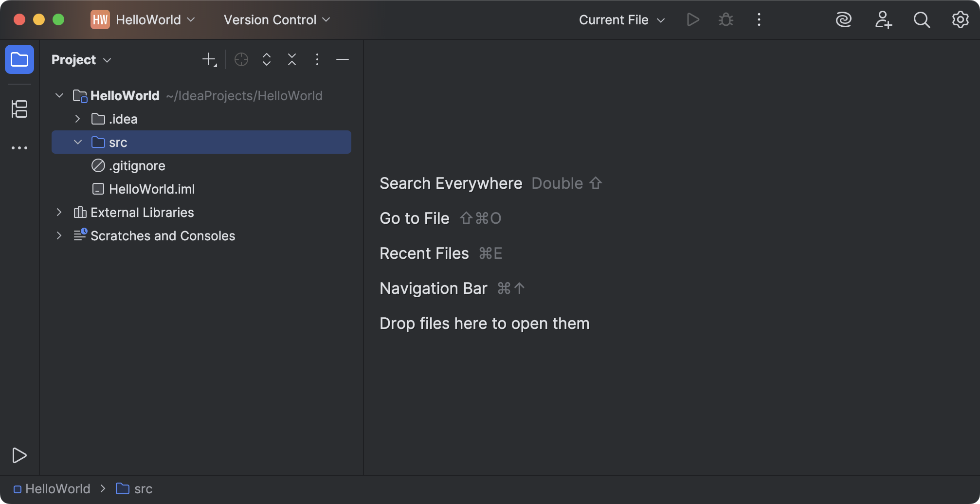980x504 pixels.
Task: Select the opened file crosshair icon
Action: (x=241, y=59)
